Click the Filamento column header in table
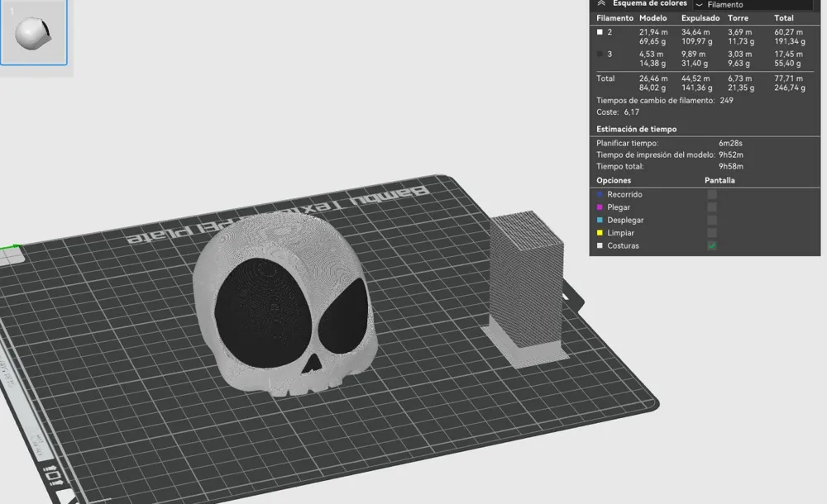Image resolution: width=827 pixels, height=504 pixels. (x=615, y=18)
